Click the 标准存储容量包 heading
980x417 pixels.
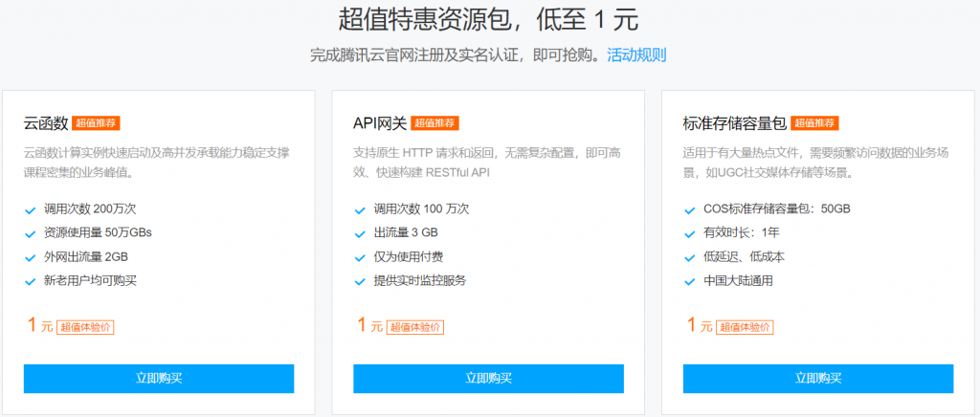point(734,123)
